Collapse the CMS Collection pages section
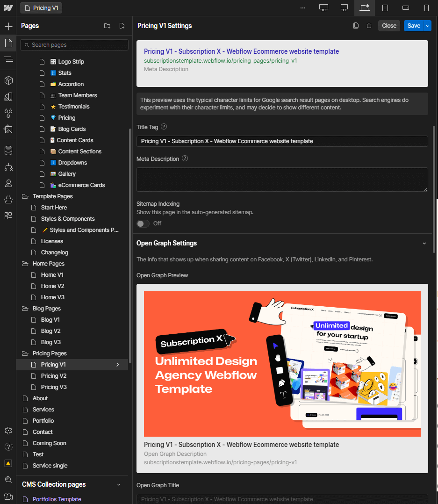 click(x=118, y=484)
